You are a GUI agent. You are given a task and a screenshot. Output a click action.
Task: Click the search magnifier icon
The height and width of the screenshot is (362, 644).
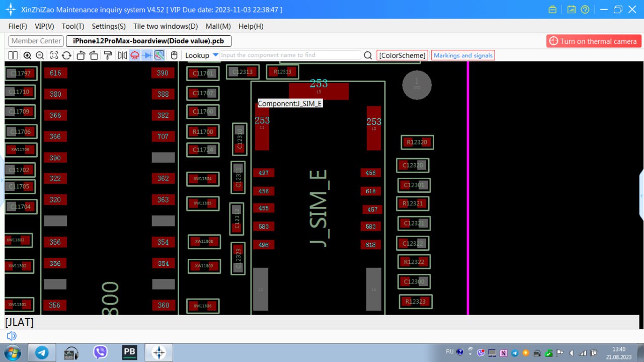click(x=368, y=55)
